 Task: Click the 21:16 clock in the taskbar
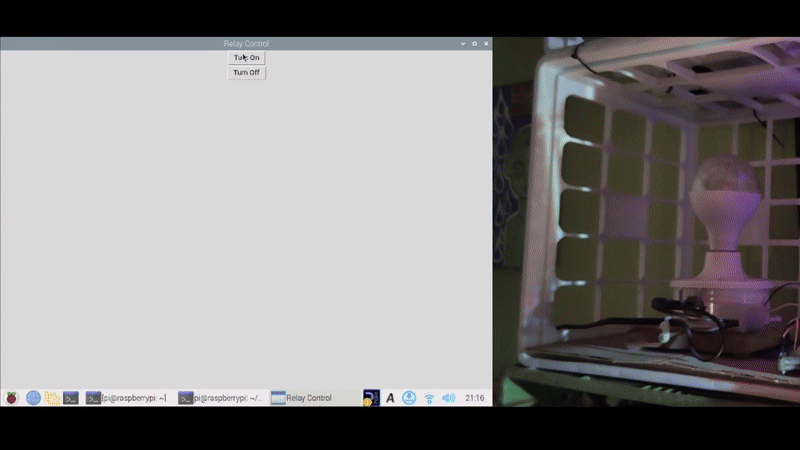475,397
